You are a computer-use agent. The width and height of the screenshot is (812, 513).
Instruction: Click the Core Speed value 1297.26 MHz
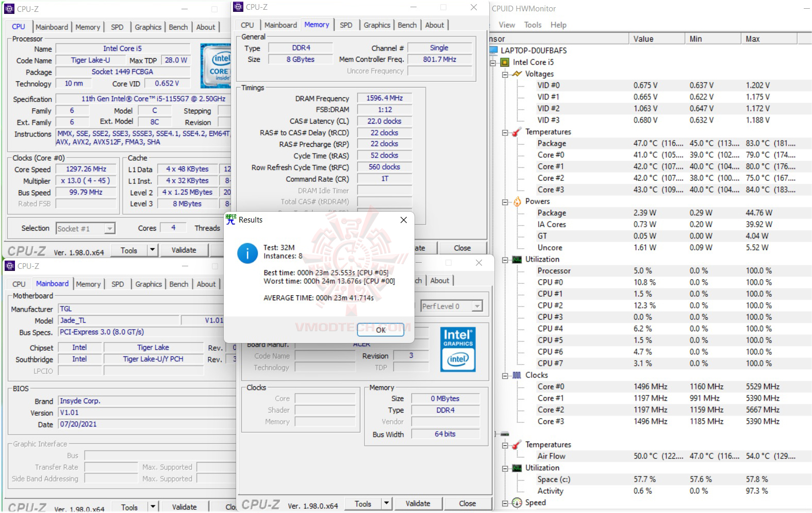click(86, 169)
